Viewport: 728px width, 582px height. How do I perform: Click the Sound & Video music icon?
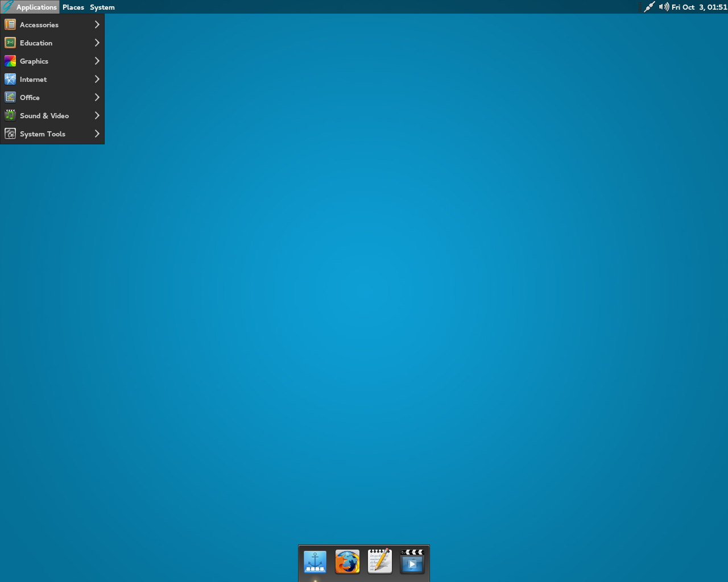click(10, 115)
